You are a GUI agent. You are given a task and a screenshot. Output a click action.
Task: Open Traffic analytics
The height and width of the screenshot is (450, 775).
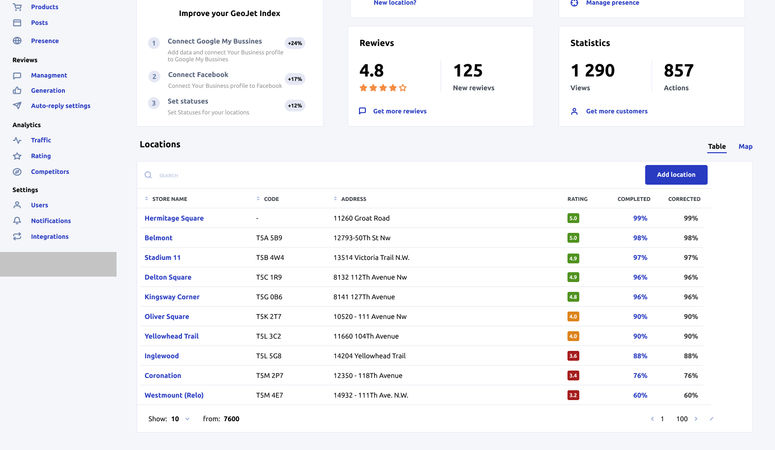(x=41, y=140)
